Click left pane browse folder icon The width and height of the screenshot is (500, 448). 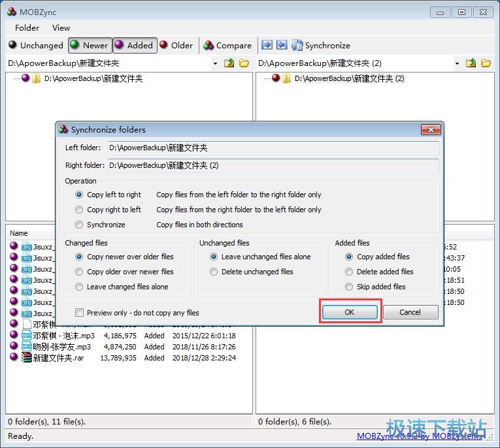pos(244,63)
